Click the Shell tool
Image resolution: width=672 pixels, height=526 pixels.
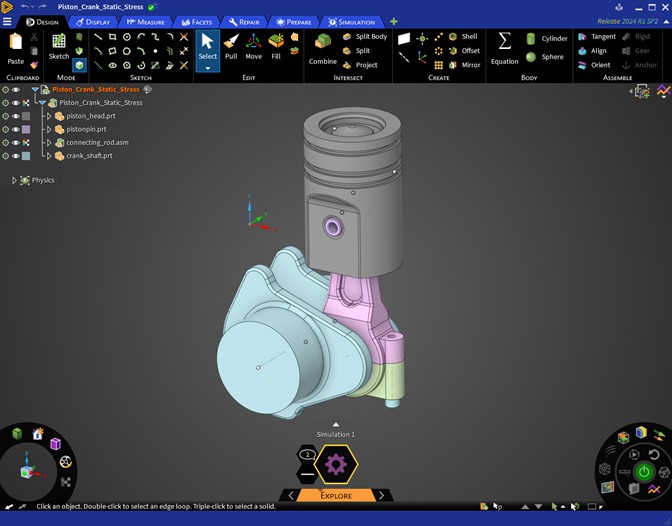tap(463, 36)
